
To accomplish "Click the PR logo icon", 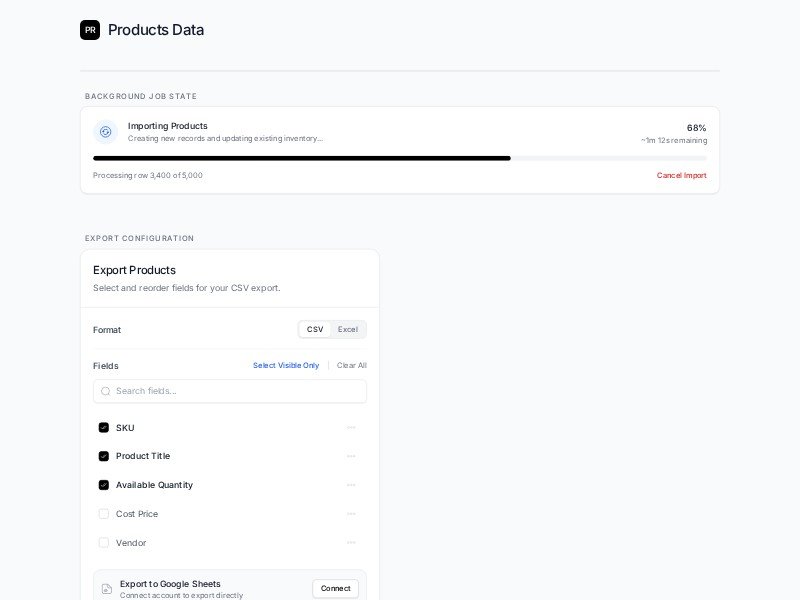I will point(90,30).
